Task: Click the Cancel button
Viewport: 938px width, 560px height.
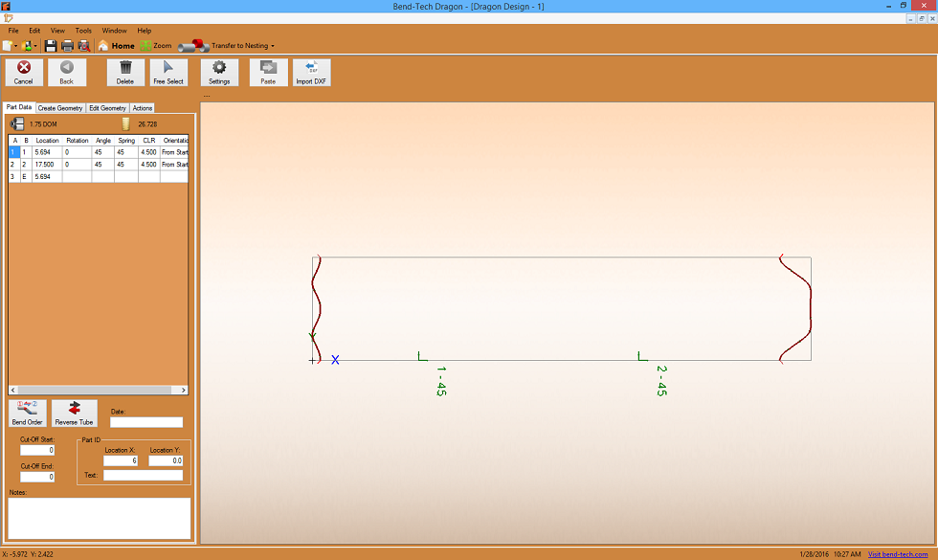Action: click(x=24, y=72)
